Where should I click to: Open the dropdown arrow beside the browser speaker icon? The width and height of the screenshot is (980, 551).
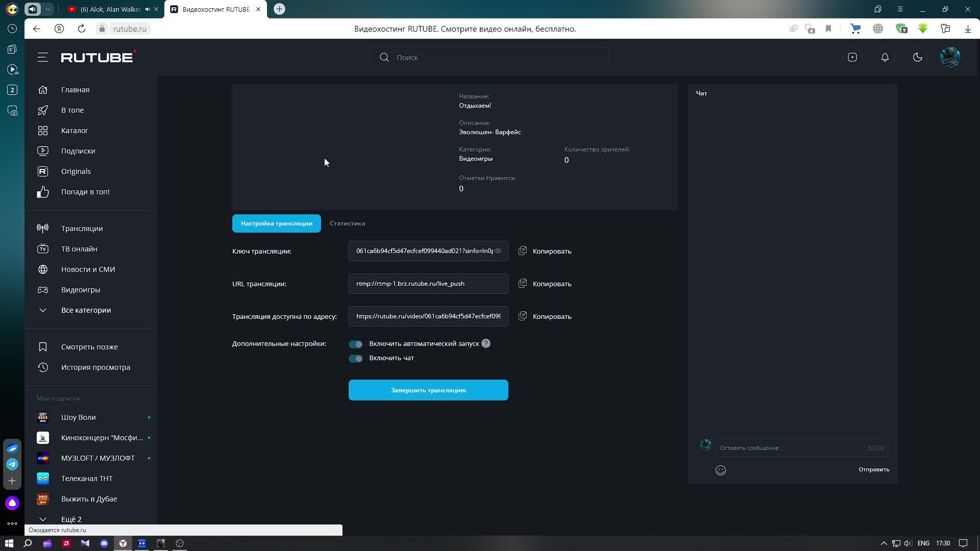pos(47,9)
